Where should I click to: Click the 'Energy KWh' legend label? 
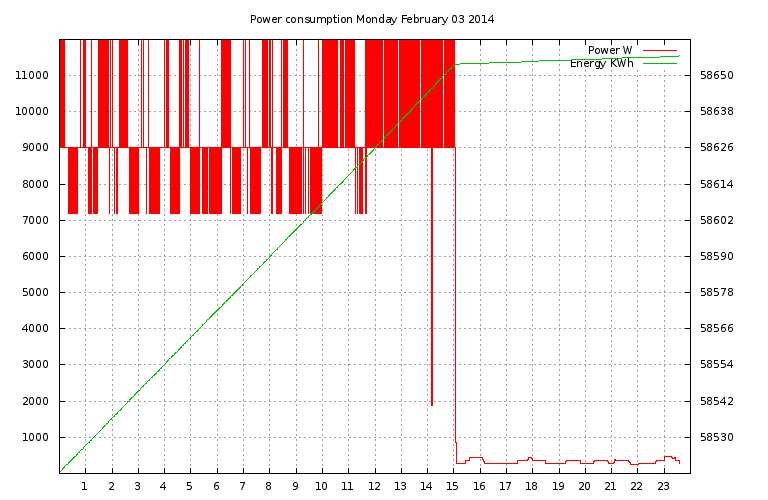tap(601, 63)
